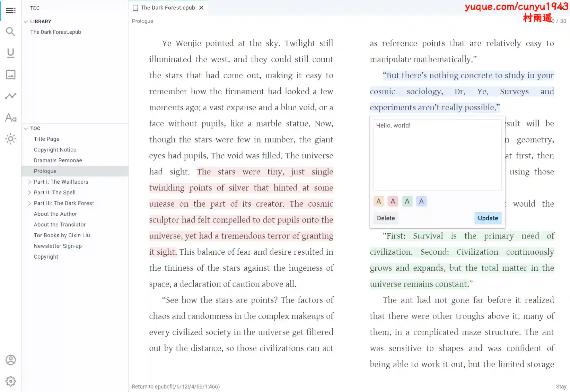Open the TOC sidebar list icon

pos(11,11)
